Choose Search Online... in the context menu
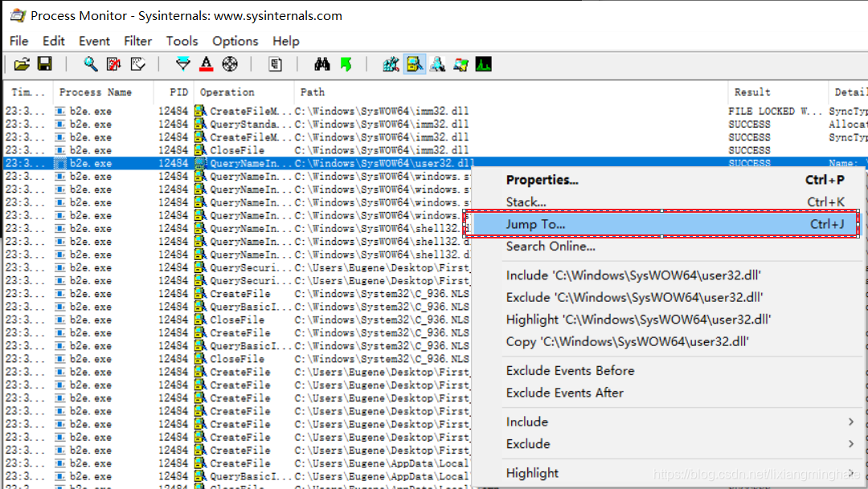This screenshot has height=489, width=868. 668,247
